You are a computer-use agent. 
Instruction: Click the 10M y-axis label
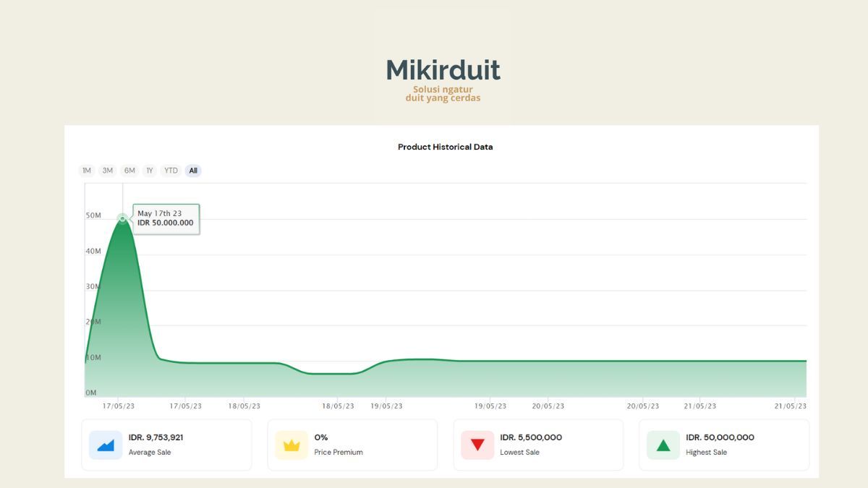[x=93, y=357]
